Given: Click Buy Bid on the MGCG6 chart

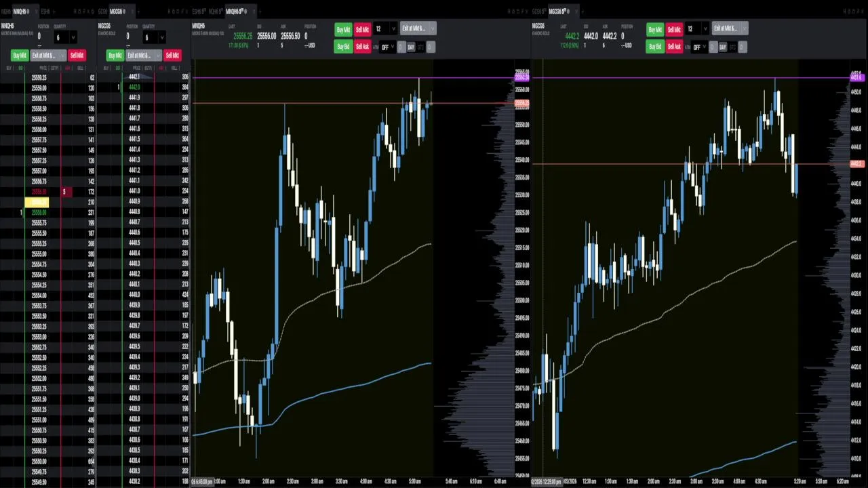Looking at the screenshot, I should (x=655, y=47).
